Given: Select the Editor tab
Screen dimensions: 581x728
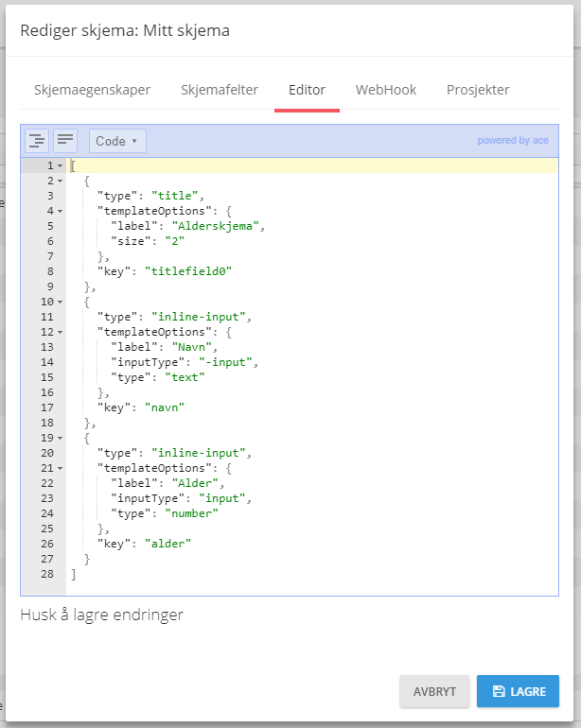Looking at the screenshot, I should coord(307,90).
